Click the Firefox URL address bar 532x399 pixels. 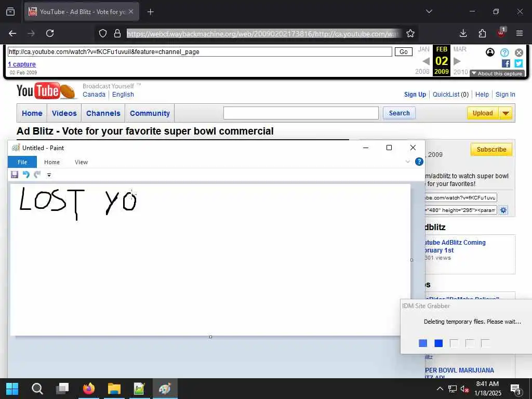click(x=263, y=34)
